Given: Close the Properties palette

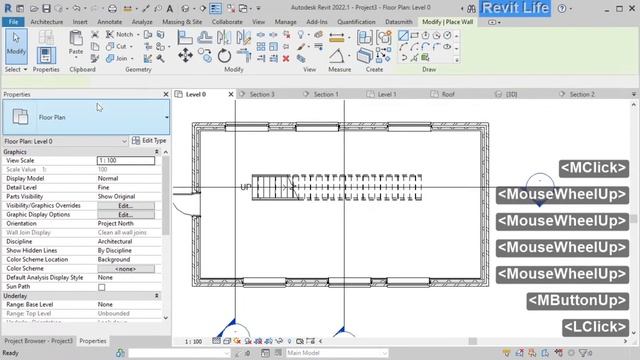Looking at the screenshot, I should [166, 94].
